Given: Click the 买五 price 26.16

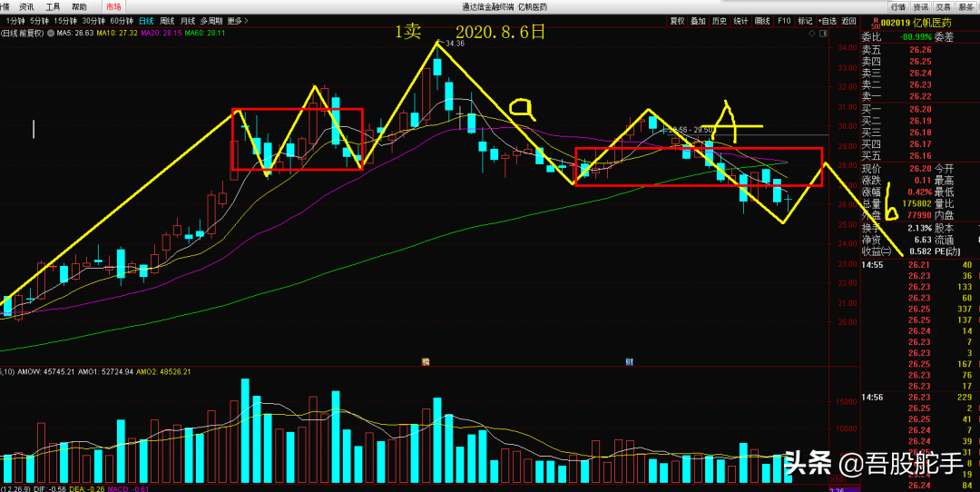Looking at the screenshot, I should pyautogui.click(x=920, y=155).
